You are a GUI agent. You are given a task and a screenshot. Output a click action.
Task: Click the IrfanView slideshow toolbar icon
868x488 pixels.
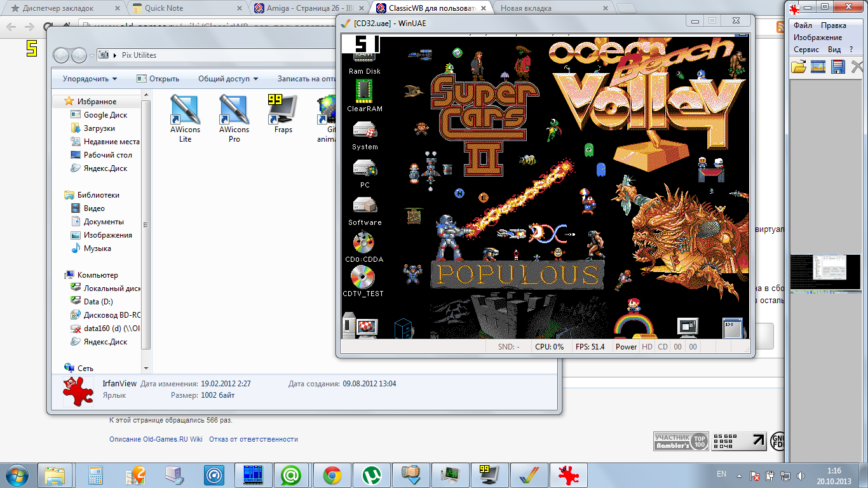tap(818, 66)
